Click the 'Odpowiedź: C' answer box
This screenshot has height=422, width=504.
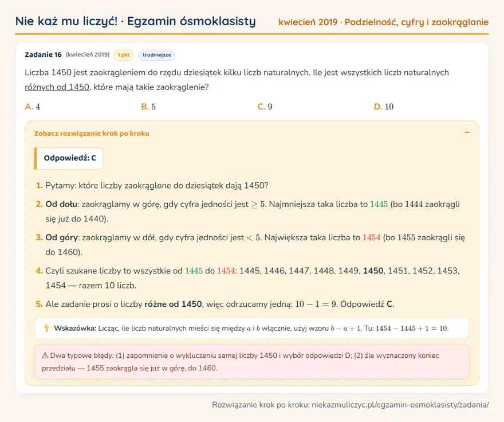coord(69,158)
